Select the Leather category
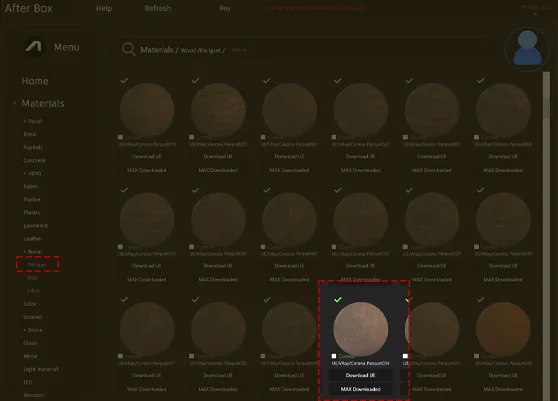 click(x=33, y=239)
